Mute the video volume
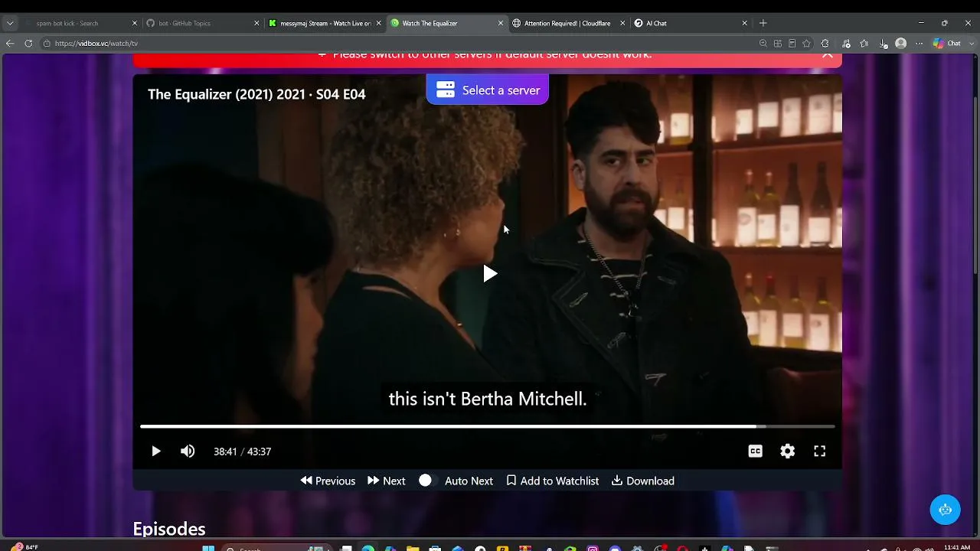The image size is (980, 551). 188,452
